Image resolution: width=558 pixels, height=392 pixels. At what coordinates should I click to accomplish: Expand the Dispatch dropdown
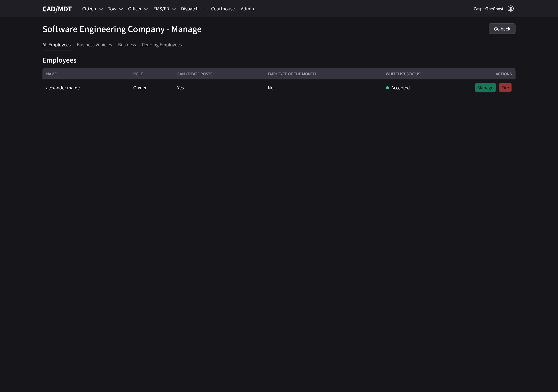point(193,9)
